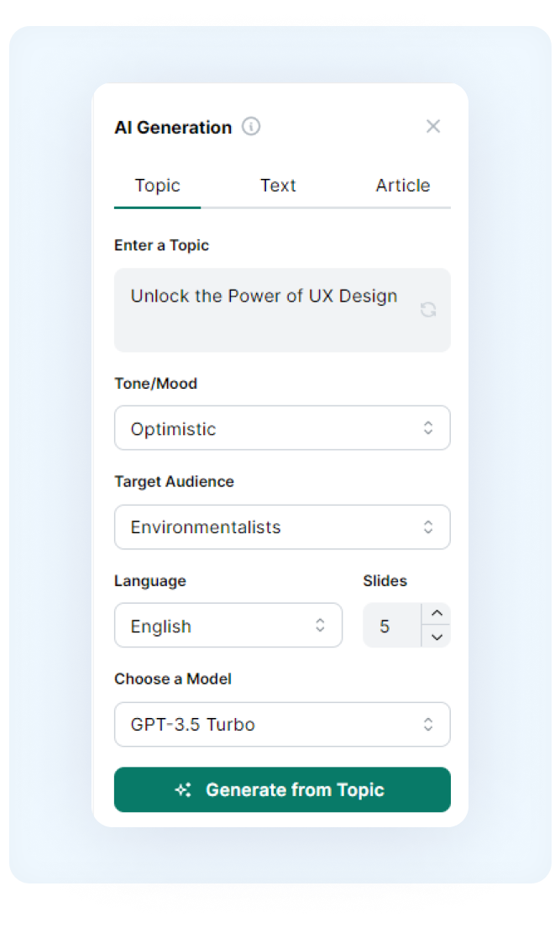The height and width of the screenshot is (928, 560).
Task: Decrease slides count with down arrow
Action: tap(437, 637)
